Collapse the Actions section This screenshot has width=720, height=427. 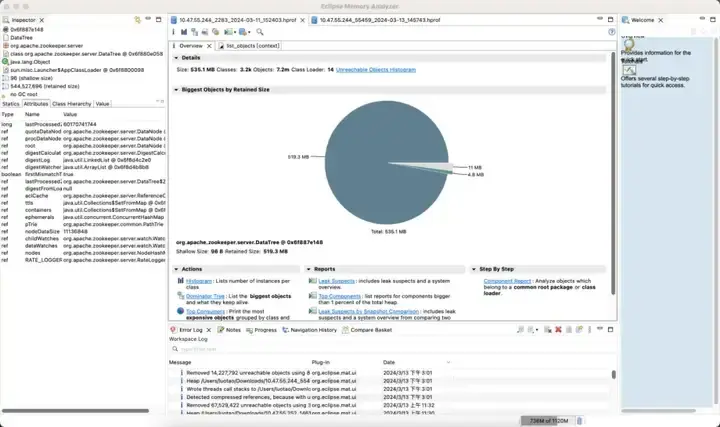(x=176, y=269)
